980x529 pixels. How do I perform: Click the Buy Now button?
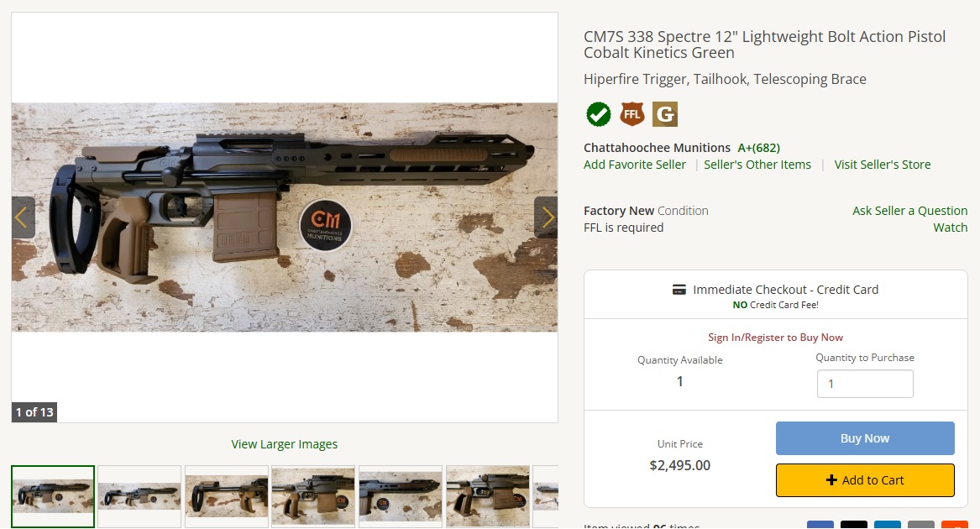pos(865,438)
